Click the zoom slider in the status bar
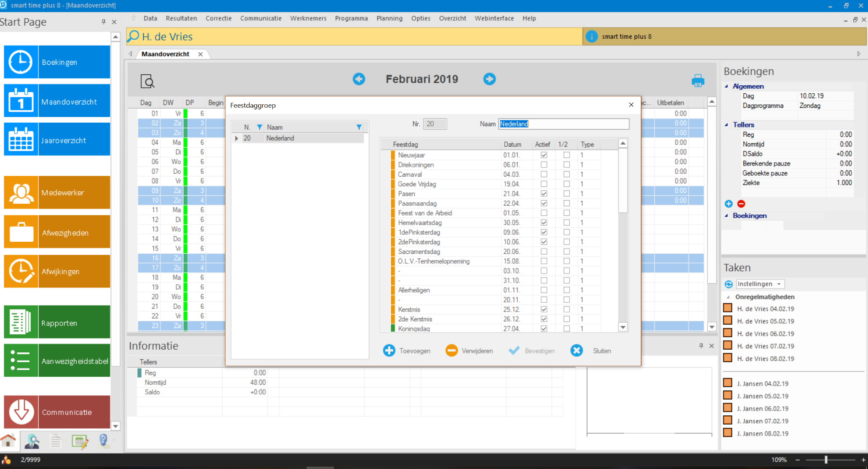Screen dimensions: 868x469 click(x=826, y=460)
